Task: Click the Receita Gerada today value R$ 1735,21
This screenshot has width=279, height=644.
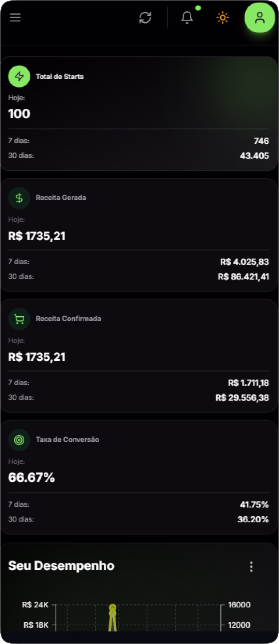Action: click(x=37, y=236)
